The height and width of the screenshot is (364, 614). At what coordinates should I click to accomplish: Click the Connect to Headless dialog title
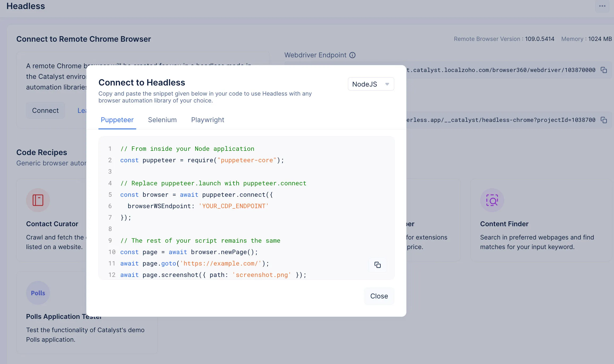tap(142, 82)
